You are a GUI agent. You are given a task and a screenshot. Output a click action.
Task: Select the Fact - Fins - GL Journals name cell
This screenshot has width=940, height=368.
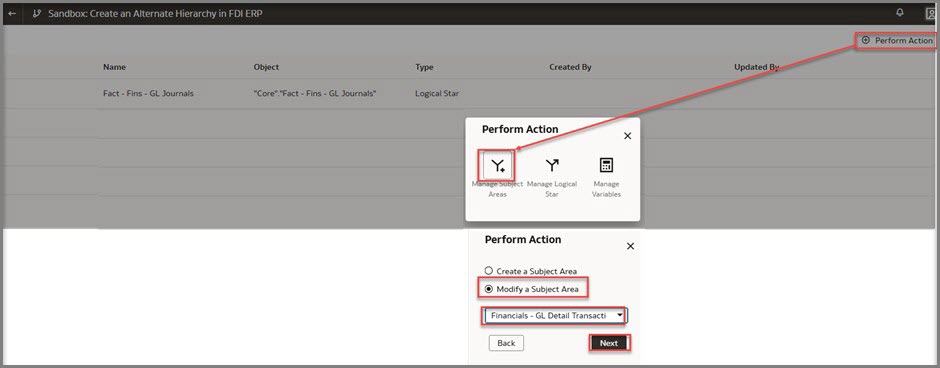[x=148, y=93]
